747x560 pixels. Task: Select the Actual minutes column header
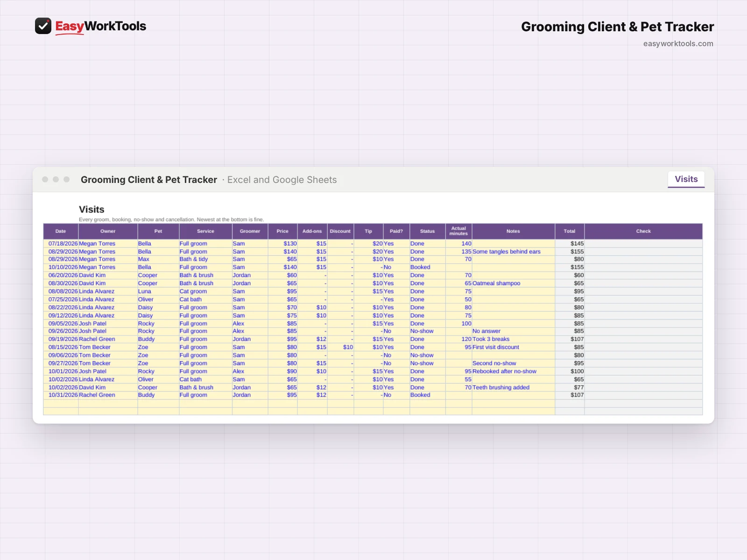pyautogui.click(x=458, y=231)
